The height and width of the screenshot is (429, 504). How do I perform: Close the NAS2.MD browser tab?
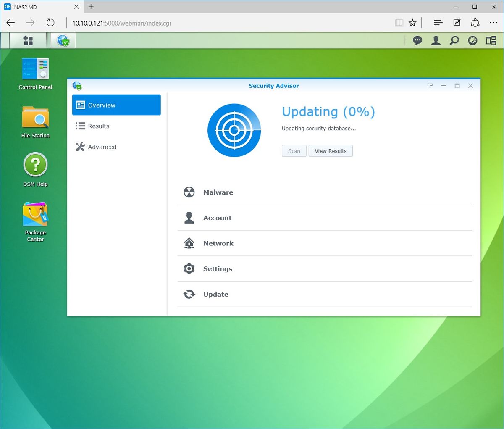point(76,7)
